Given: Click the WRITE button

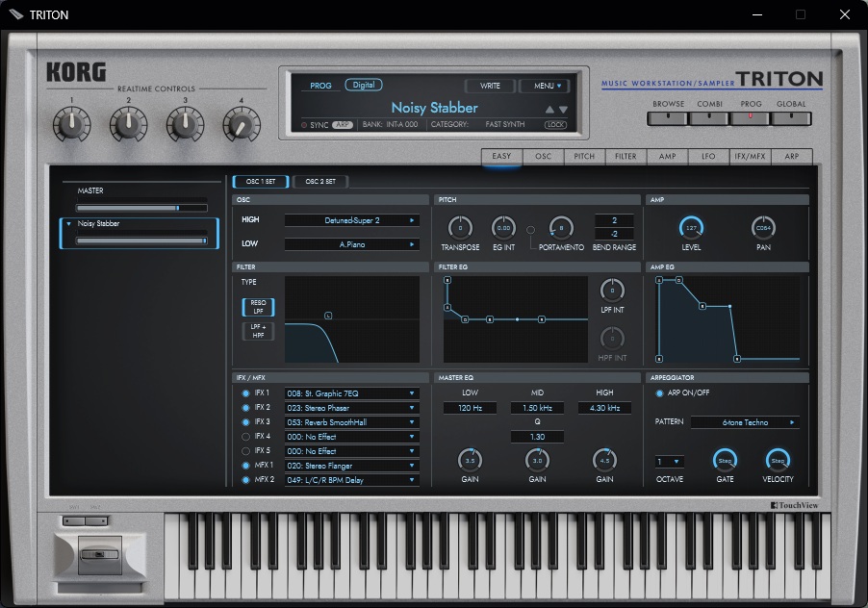Looking at the screenshot, I should pyautogui.click(x=490, y=86).
